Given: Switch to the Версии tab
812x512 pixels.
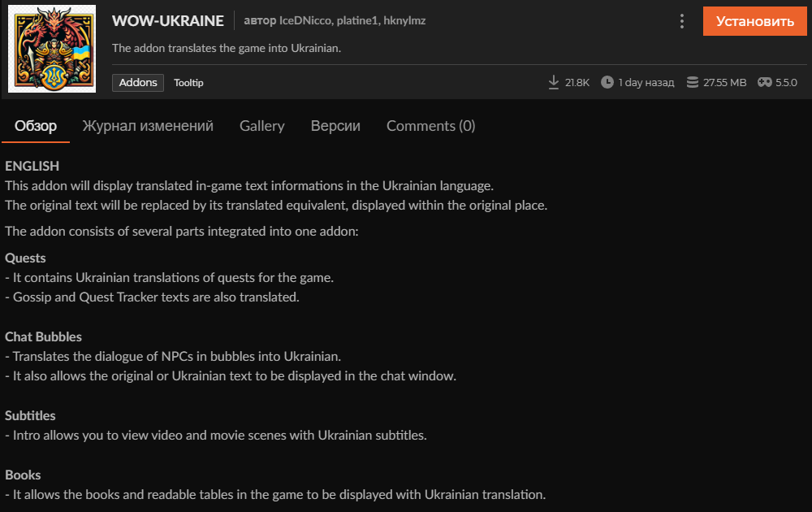Looking at the screenshot, I should [335, 126].
